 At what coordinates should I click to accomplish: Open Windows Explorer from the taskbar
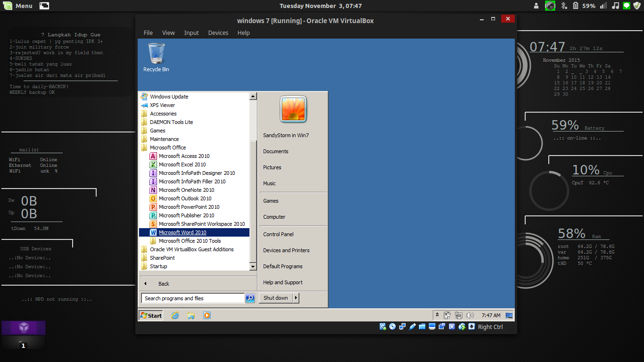(x=191, y=316)
